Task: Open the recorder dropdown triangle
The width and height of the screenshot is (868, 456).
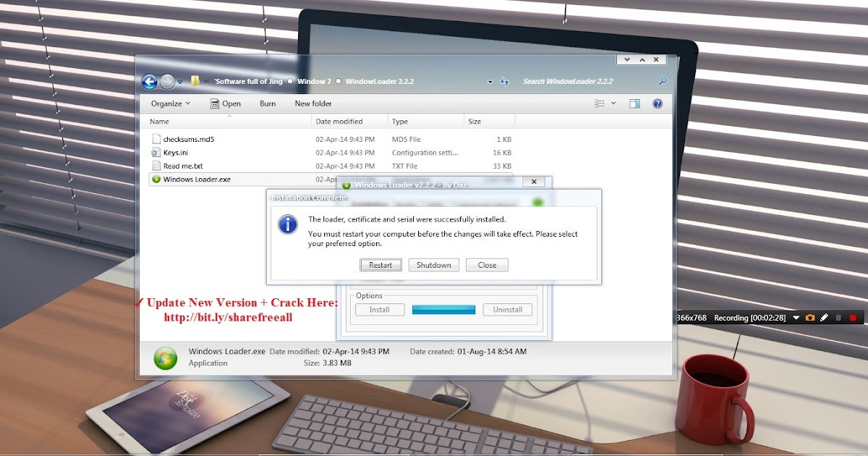Action: pyautogui.click(x=796, y=318)
